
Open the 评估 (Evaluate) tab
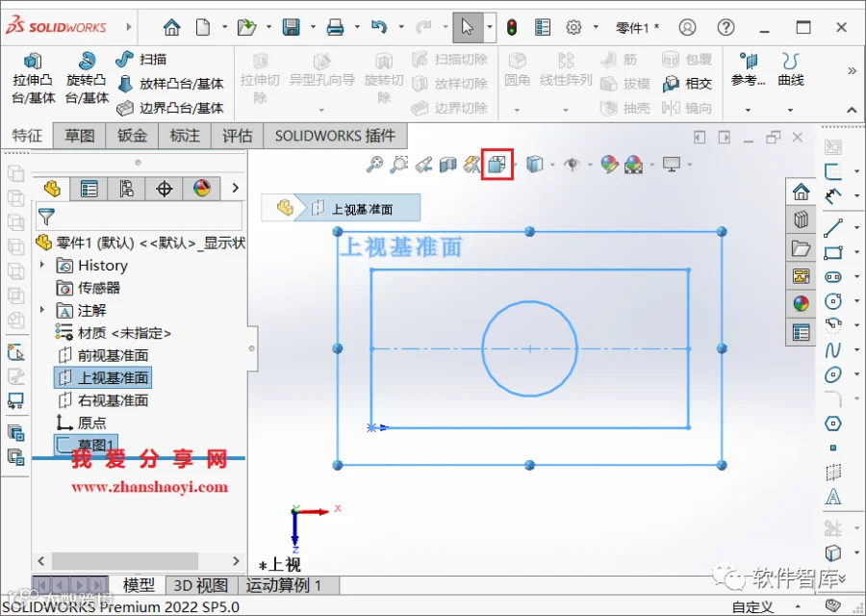[x=238, y=136]
